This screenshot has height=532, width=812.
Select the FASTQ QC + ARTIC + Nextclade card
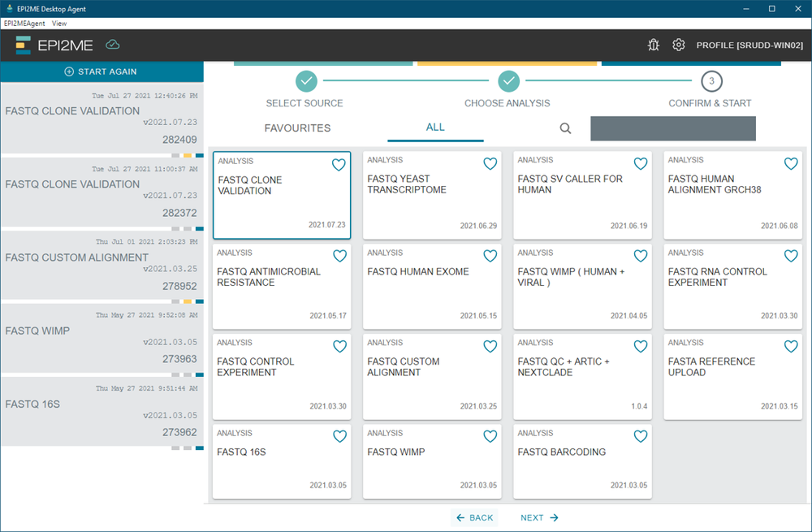pos(582,377)
